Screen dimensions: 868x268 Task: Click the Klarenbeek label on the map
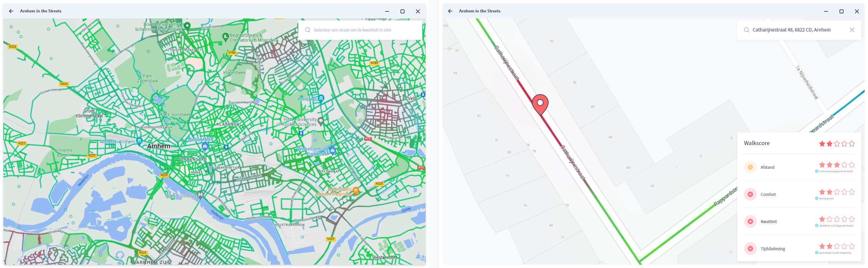(234, 72)
